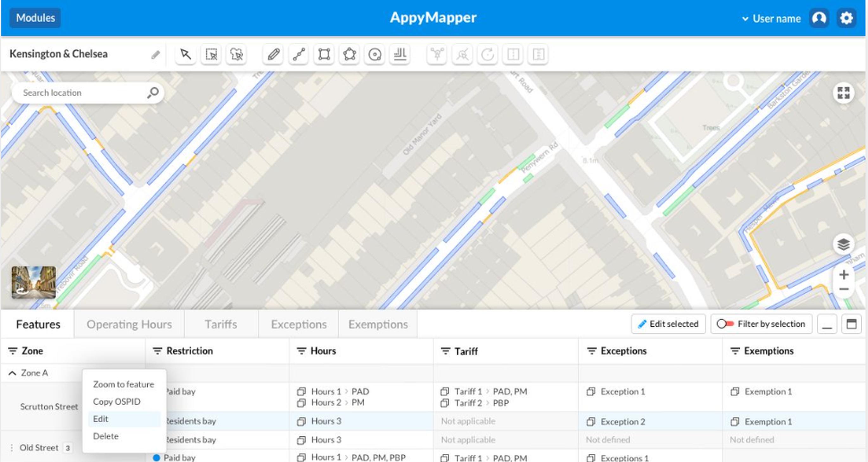Click the Edit selected button

pos(668,324)
